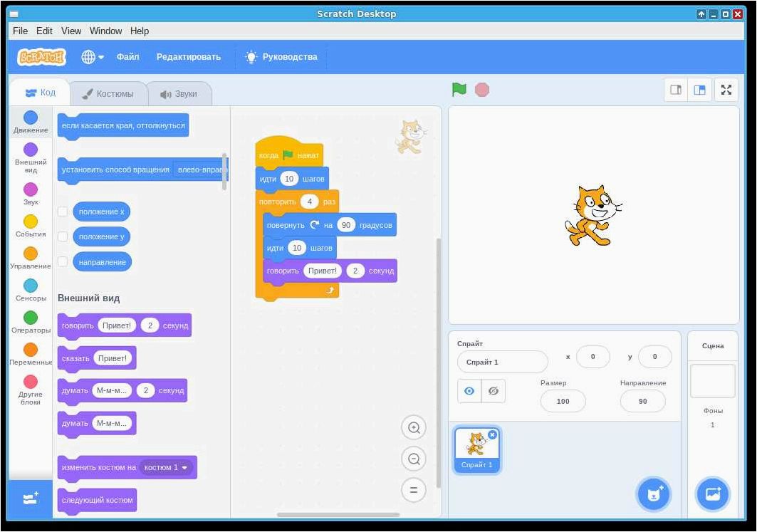Screen dimensions: 757x532
Task: Reset workspace zoom with equals icon
Action: click(x=414, y=490)
